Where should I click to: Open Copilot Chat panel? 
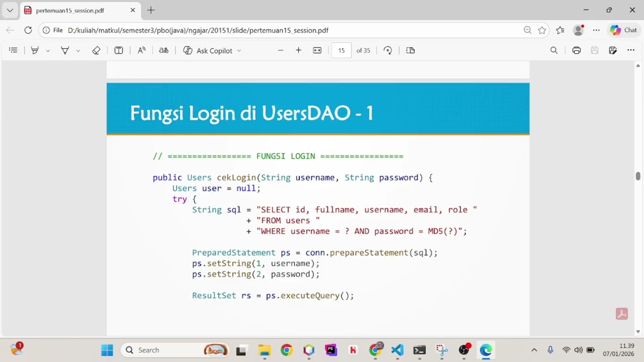pyautogui.click(x=624, y=30)
